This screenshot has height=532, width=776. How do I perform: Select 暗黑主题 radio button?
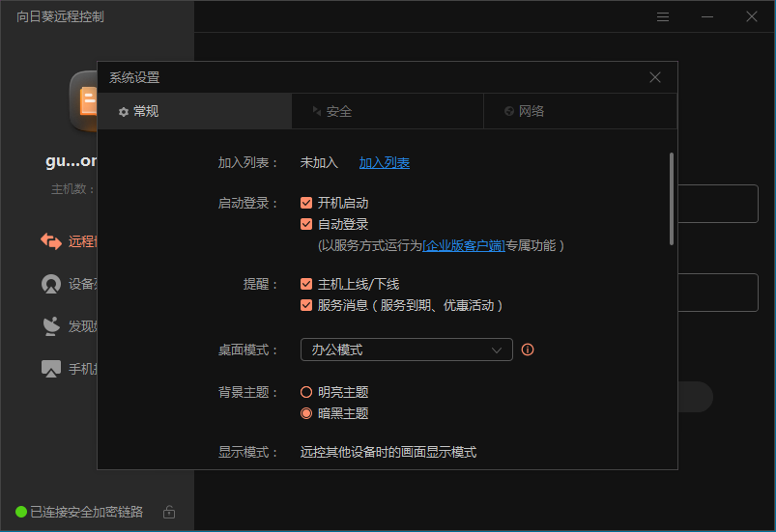(306, 413)
